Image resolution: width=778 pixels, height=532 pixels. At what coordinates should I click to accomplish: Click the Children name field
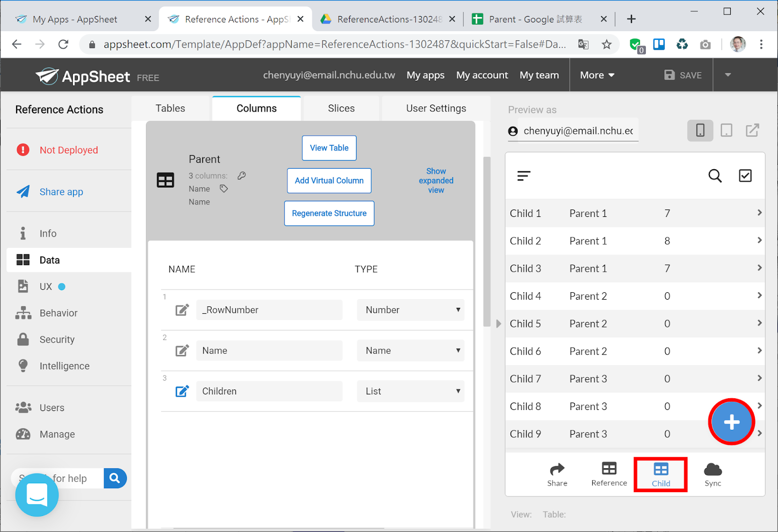(269, 391)
